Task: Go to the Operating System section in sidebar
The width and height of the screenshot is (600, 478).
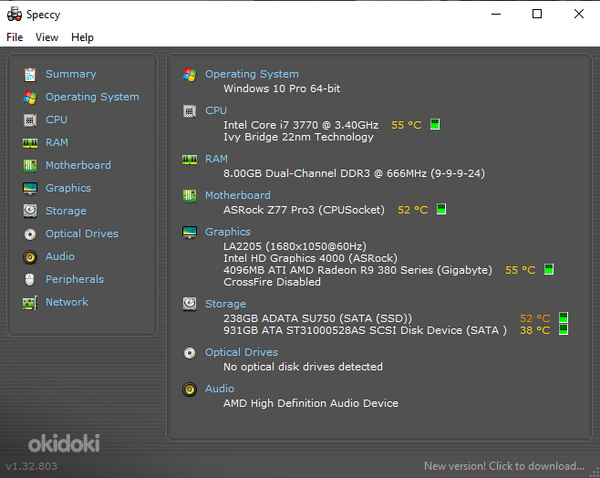Action: point(92,97)
